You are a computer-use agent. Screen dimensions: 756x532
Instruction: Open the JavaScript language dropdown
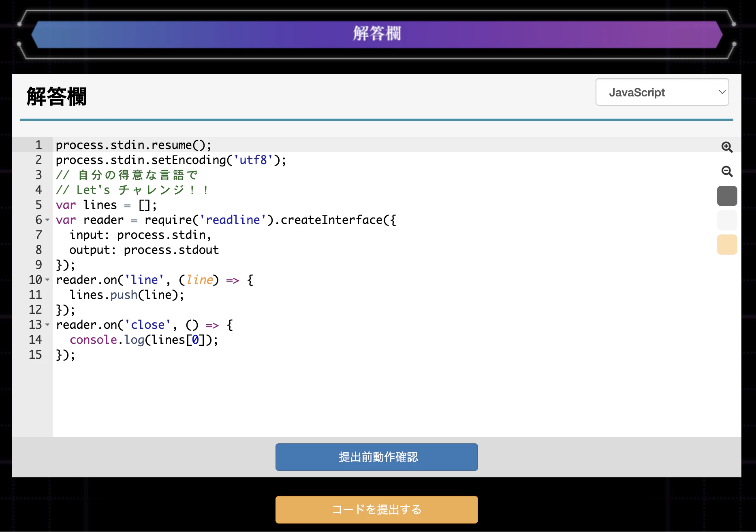pyautogui.click(x=662, y=92)
